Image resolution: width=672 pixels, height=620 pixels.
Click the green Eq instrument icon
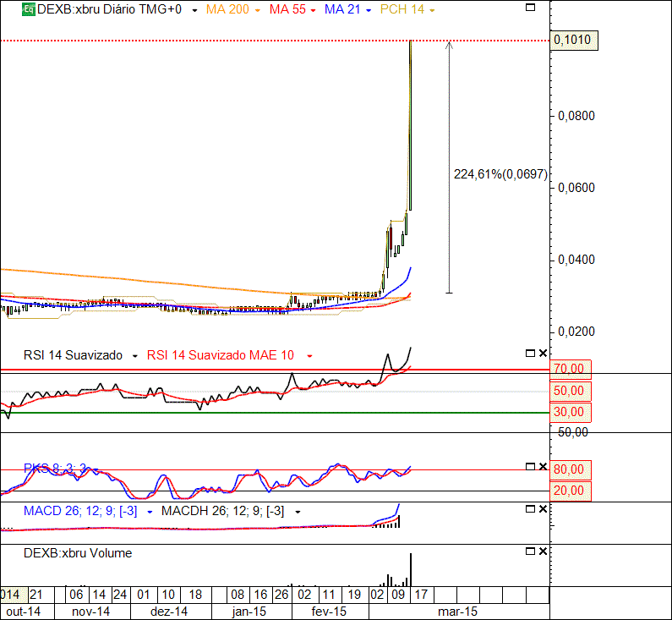(28, 9)
